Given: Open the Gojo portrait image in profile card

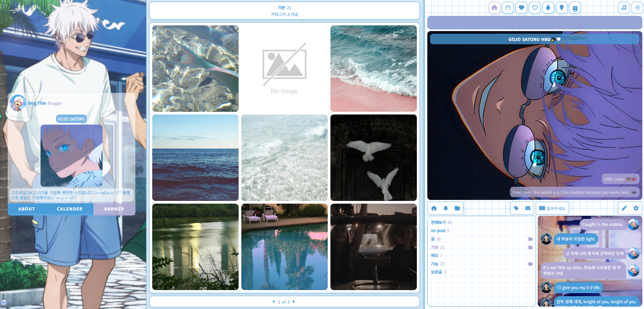Looking at the screenshot, I should (x=72, y=156).
